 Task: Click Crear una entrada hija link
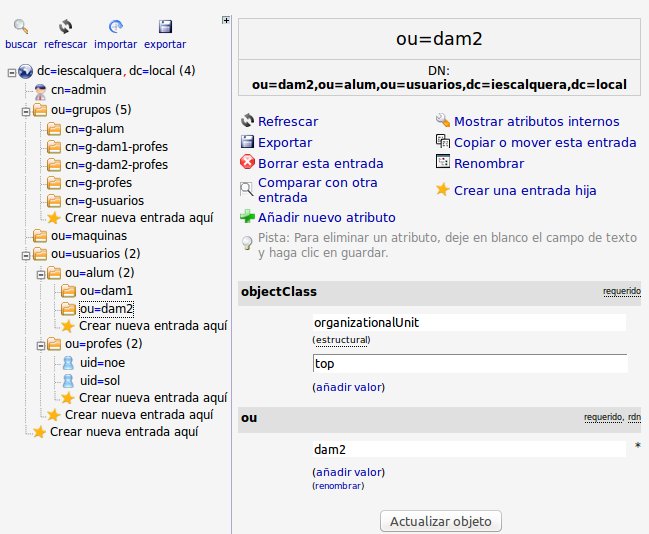(x=525, y=190)
